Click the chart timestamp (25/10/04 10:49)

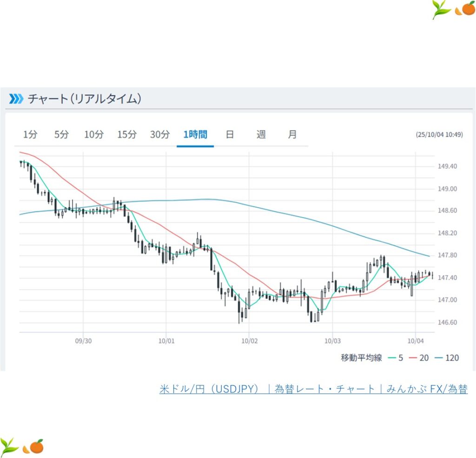pos(439,135)
